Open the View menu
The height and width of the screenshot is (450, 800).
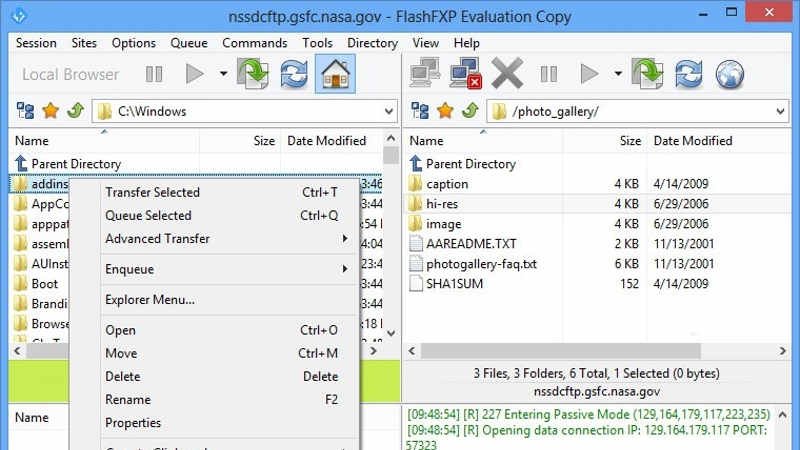tap(426, 43)
